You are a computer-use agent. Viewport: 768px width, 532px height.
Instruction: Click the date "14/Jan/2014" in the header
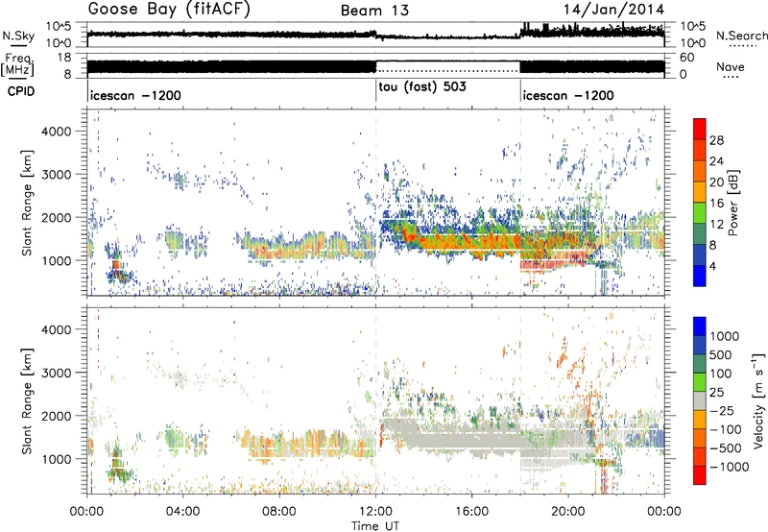[613, 10]
